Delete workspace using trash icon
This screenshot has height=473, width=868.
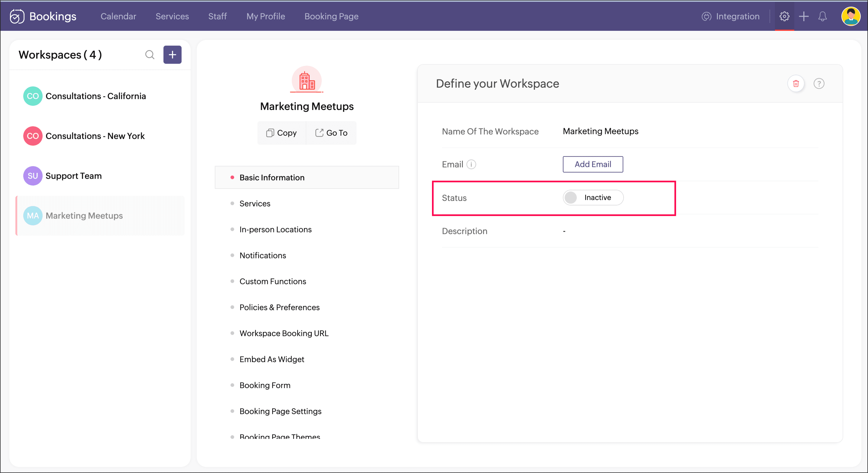[796, 83]
